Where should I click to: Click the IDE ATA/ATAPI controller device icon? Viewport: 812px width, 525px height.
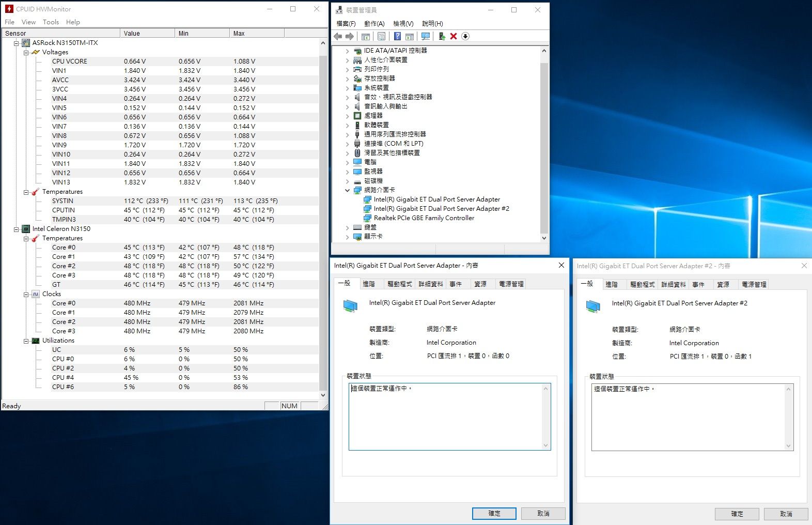pos(357,51)
